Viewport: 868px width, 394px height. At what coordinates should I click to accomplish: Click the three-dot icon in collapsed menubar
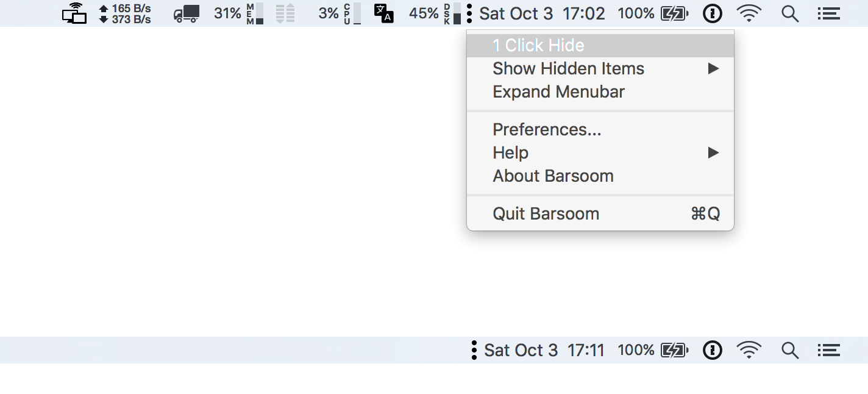click(x=474, y=350)
